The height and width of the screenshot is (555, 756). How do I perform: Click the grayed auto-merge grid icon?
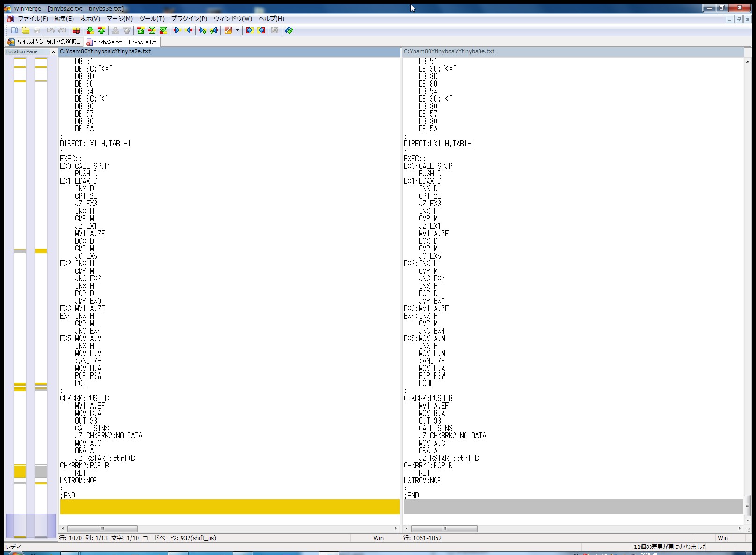click(x=275, y=30)
